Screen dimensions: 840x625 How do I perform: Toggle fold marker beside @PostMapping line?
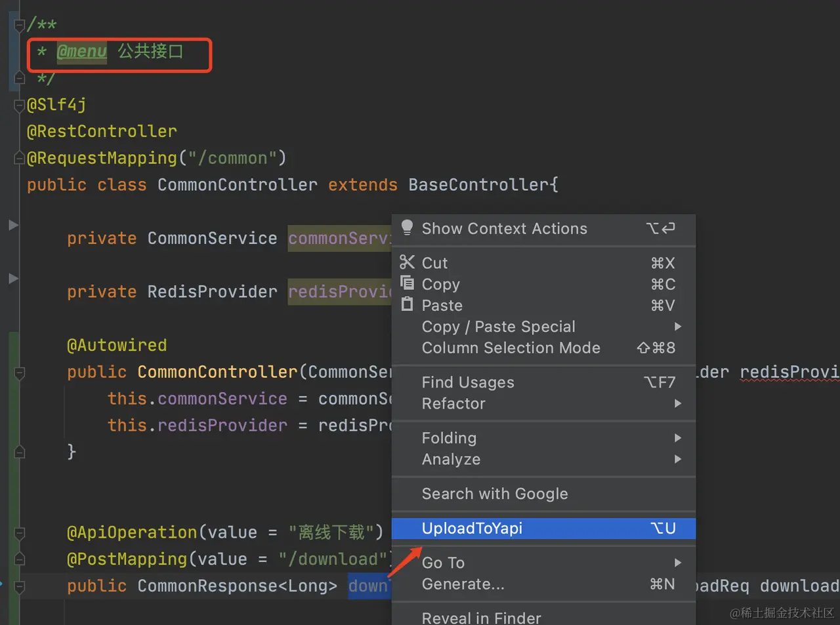(x=20, y=559)
